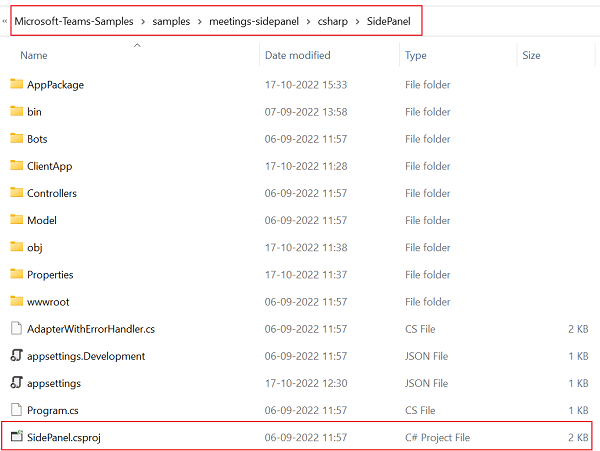Navigate to Microsoft-Teams-Samples in breadcrumb

74,21
